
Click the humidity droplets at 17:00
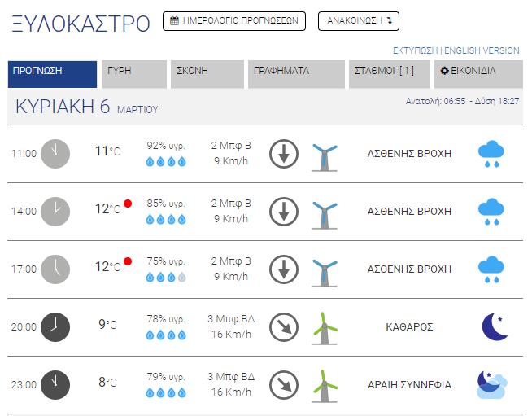point(165,277)
